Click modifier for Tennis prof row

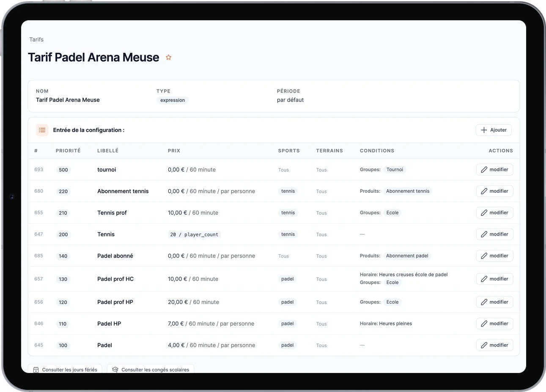coord(494,213)
